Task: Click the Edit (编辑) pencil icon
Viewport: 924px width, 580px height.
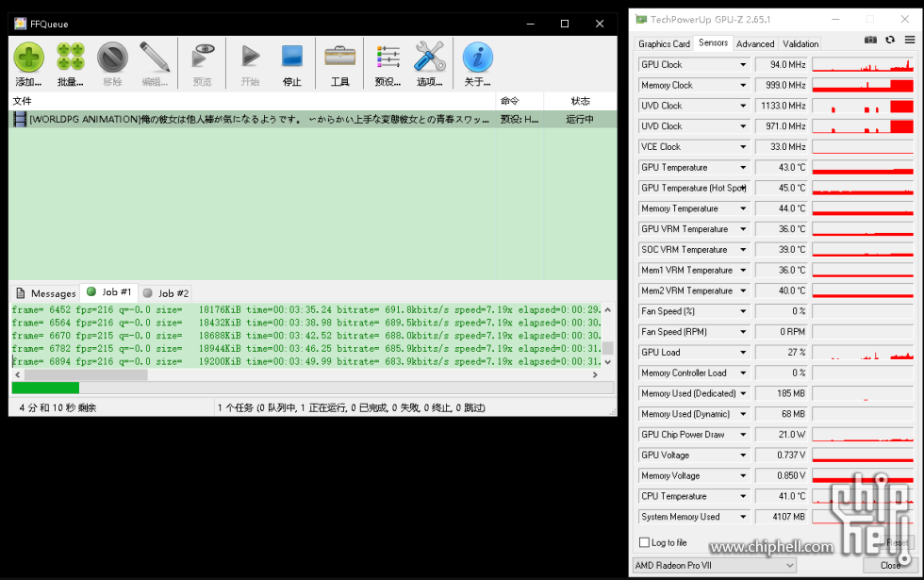Action: 155,58
